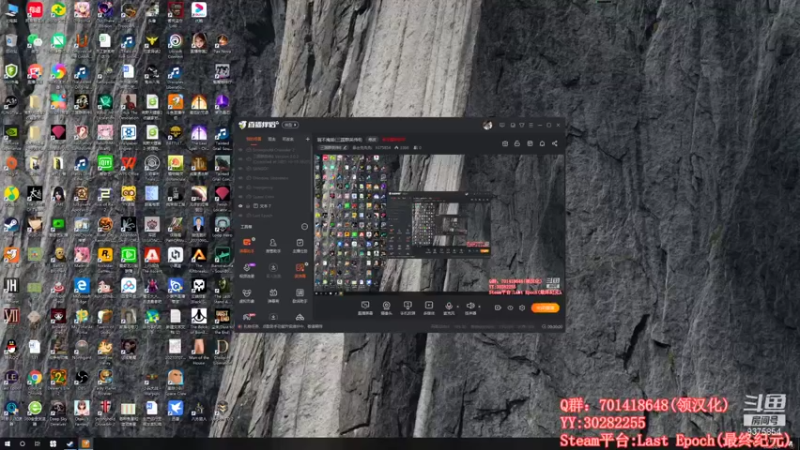
Task: Click the stream preview thumbnail
Action: tap(439, 223)
